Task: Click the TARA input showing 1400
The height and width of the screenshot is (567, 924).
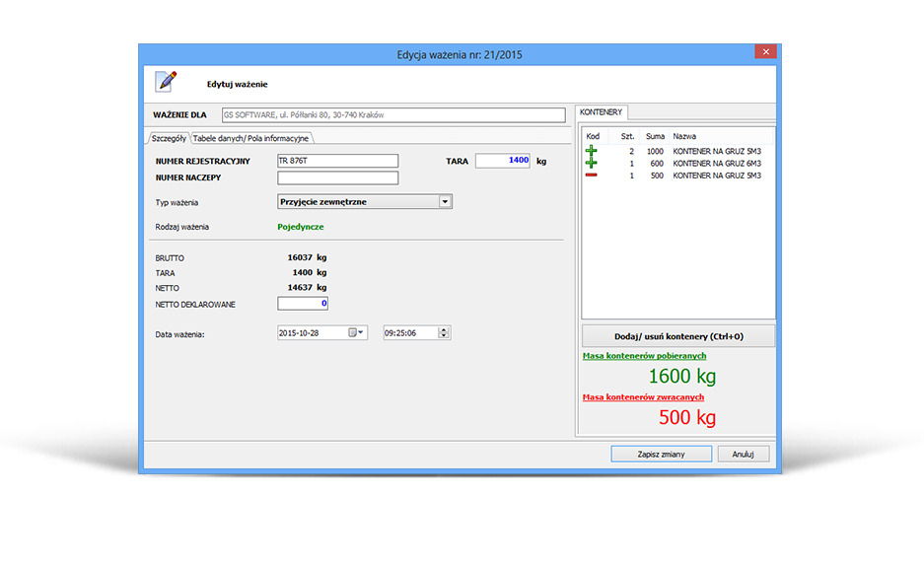Action: (503, 161)
